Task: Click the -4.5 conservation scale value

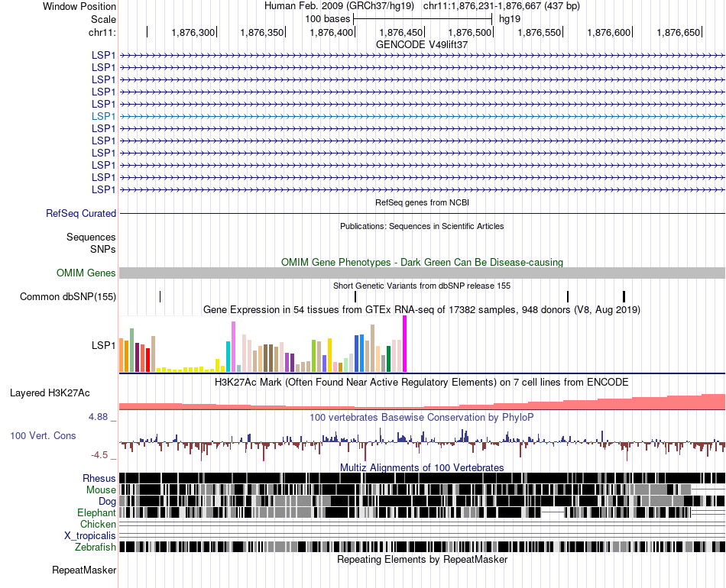Action: [99, 455]
